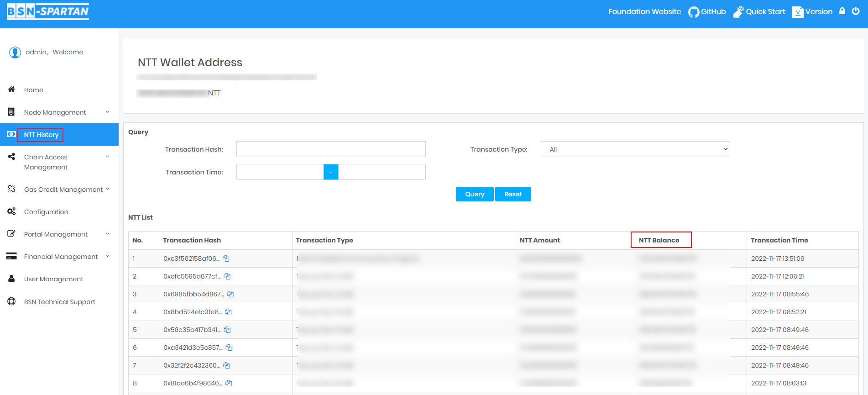Open NTT History page
Viewport: 868px width, 395px height.
pos(41,135)
